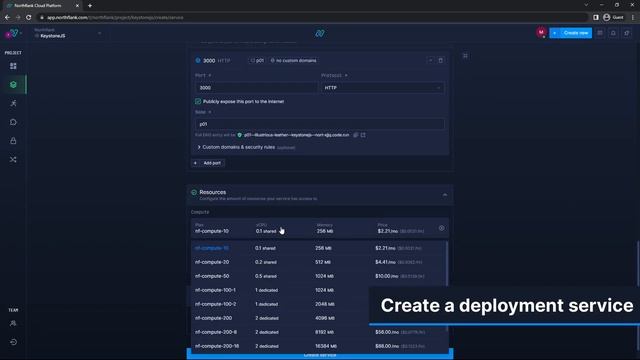Click the Create new button
Viewport: 640px width, 360px height.
click(x=571, y=33)
